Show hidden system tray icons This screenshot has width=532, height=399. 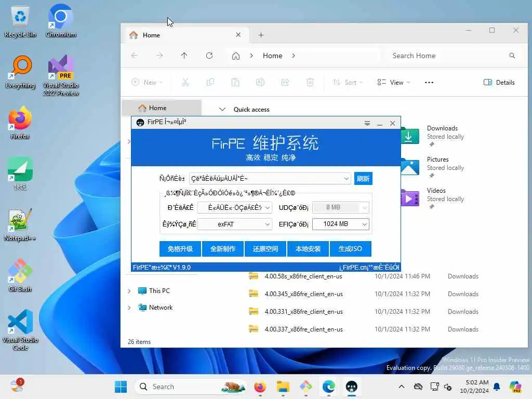[402, 387]
